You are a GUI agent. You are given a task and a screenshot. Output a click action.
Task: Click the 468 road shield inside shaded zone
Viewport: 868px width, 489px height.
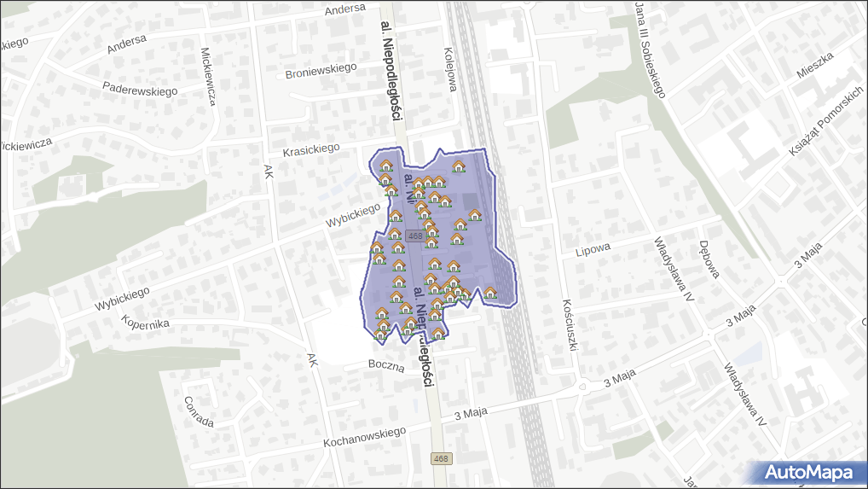pyautogui.click(x=415, y=236)
